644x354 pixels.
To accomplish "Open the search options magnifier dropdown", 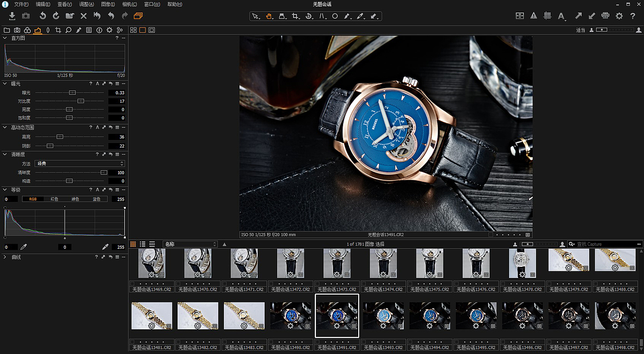I will click(572, 244).
